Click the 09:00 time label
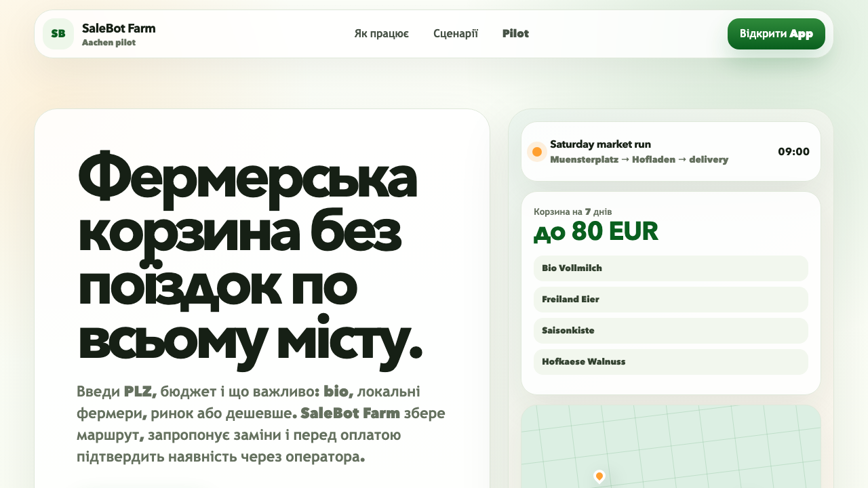The width and height of the screenshot is (868, 488). (x=793, y=152)
